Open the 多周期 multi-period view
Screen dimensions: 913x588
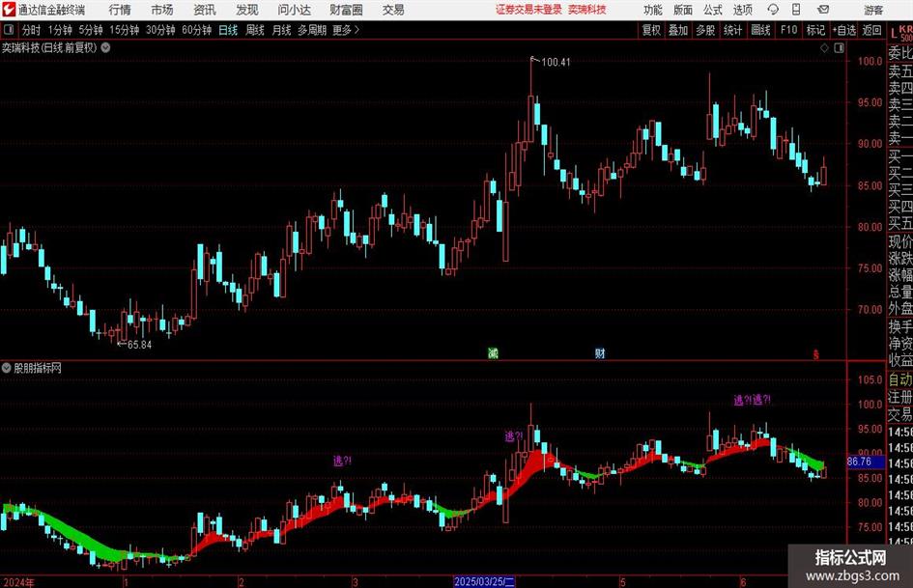[312, 30]
